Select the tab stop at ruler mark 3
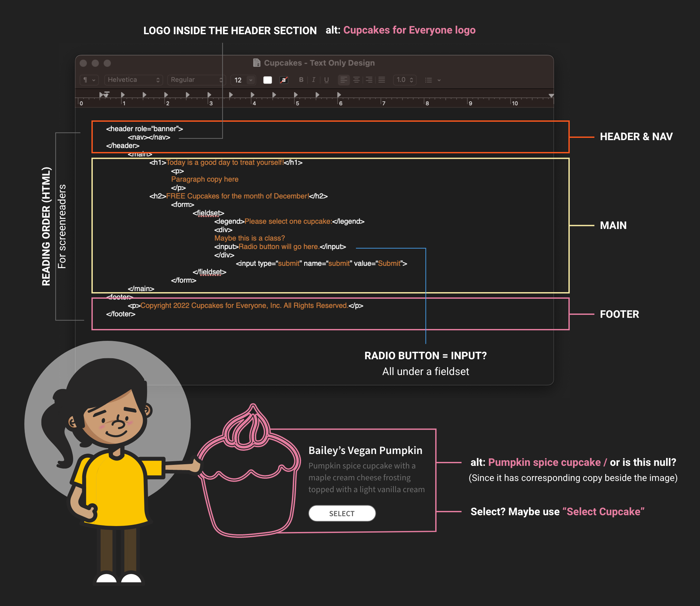This screenshot has width=700, height=606. click(209, 95)
